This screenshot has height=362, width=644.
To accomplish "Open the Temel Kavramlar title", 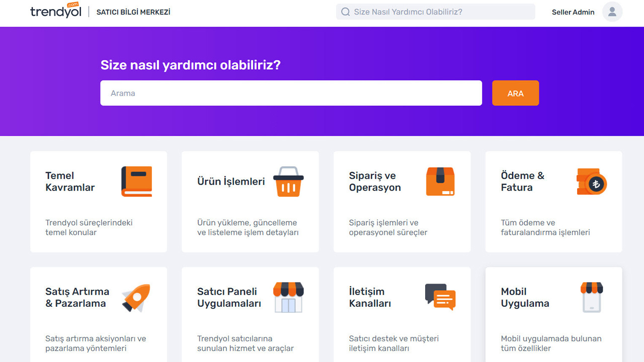I will coord(70,182).
